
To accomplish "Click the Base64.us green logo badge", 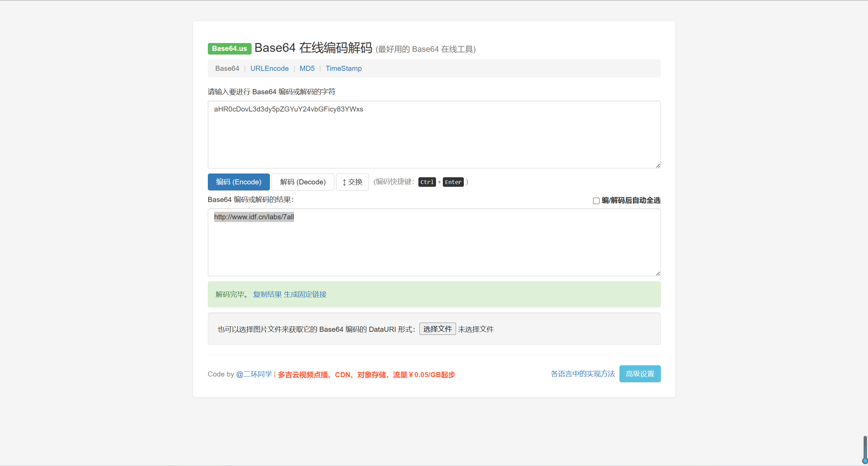I will pyautogui.click(x=229, y=48).
